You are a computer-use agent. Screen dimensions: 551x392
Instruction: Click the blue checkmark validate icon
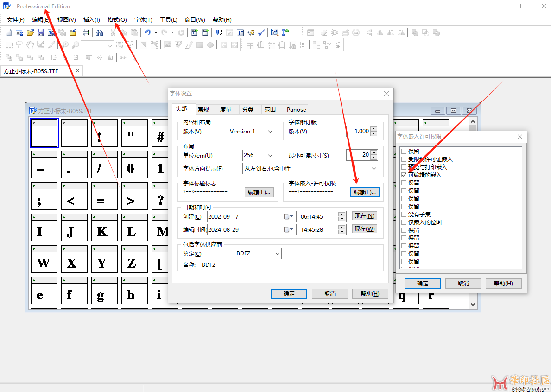tap(261, 32)
